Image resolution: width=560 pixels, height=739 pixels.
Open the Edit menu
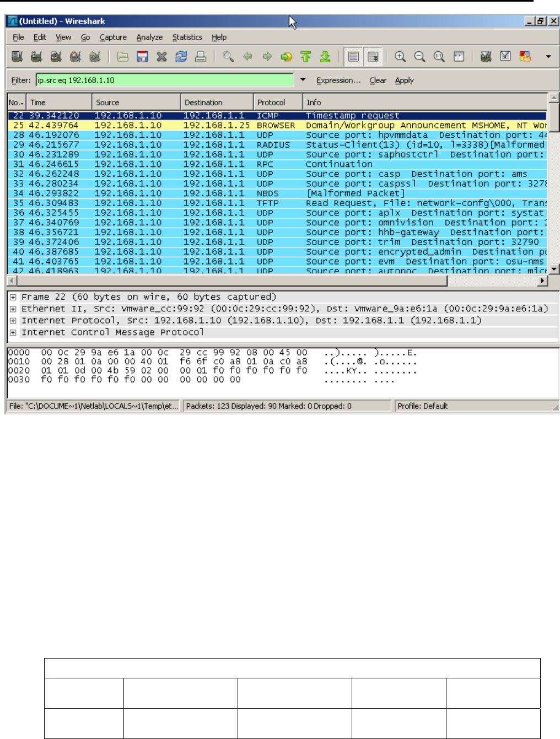coord(40,37)
